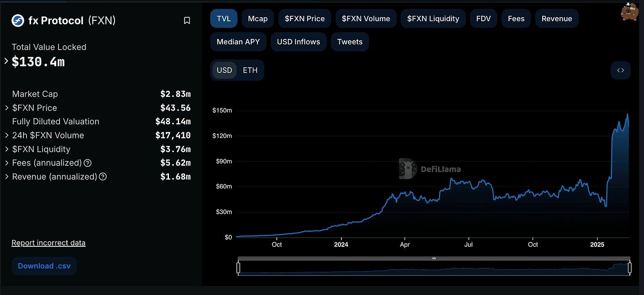Image resolution: width=644 pixels, height=295 pixels.
Task: Toggle the Mcap chart metric
Action: click(258, 19)
